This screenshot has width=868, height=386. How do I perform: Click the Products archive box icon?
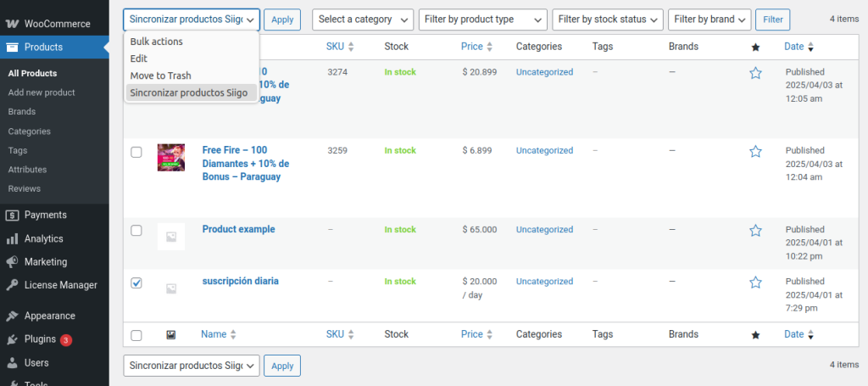click(x=12, y=47)
